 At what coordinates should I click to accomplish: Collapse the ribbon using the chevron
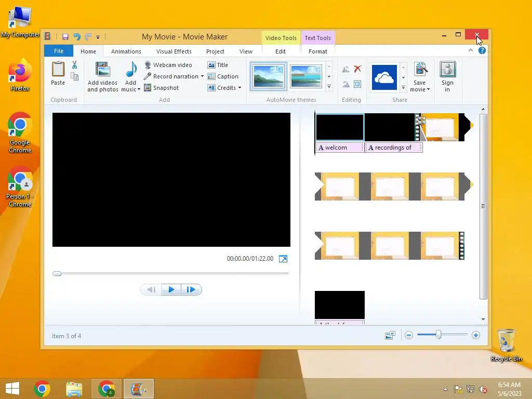tap(471, 50)
